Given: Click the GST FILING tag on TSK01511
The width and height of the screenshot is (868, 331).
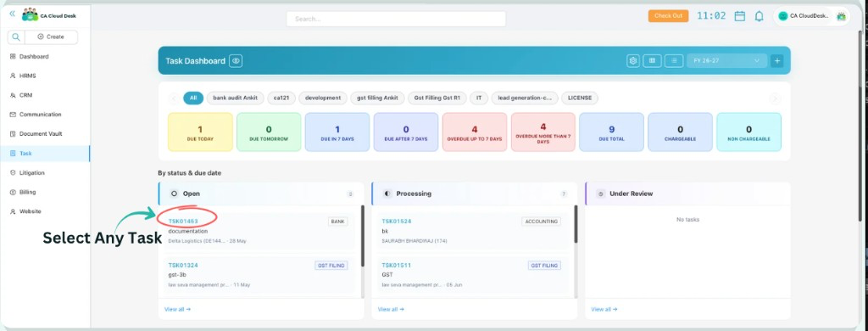Looking at the screenshot, I should coord(544,266).
